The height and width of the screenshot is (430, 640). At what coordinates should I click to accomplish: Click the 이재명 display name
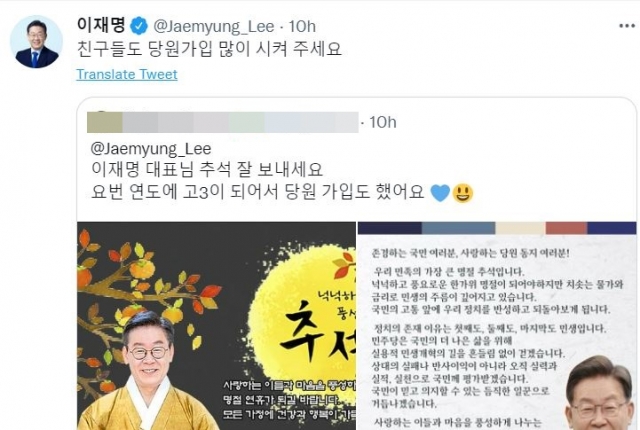[101, 25]
